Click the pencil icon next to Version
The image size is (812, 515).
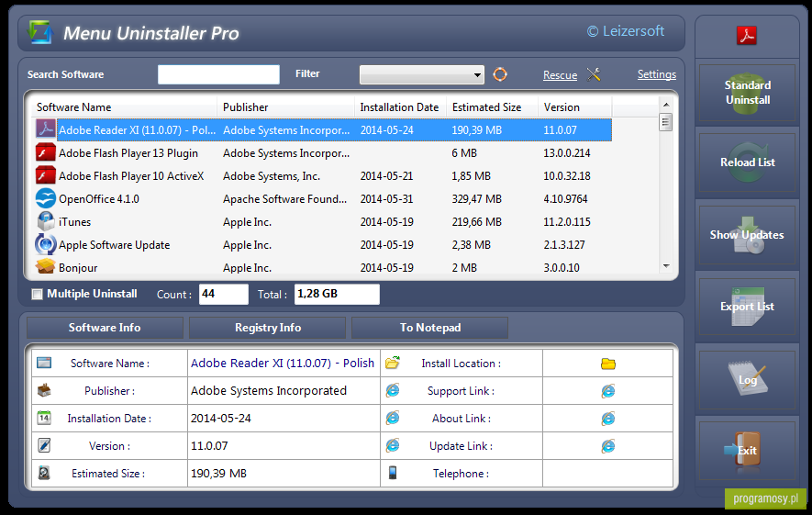44,445
